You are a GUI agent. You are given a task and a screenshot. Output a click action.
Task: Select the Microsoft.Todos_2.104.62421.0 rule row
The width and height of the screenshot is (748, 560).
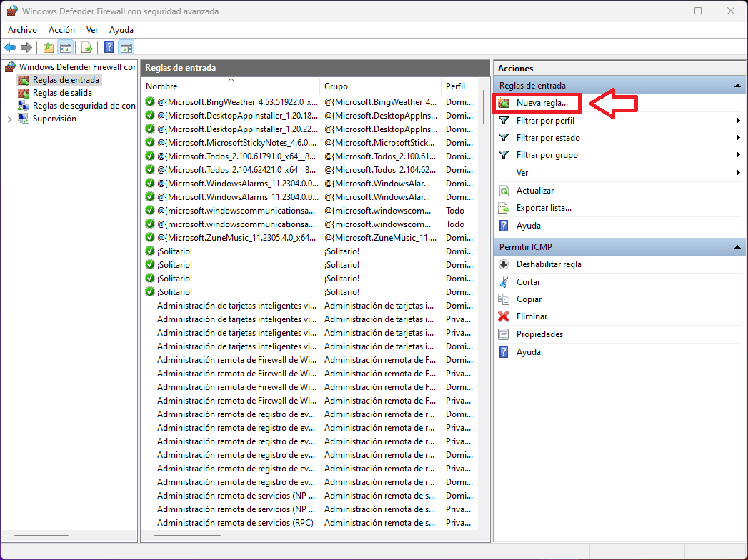point(310,170)
